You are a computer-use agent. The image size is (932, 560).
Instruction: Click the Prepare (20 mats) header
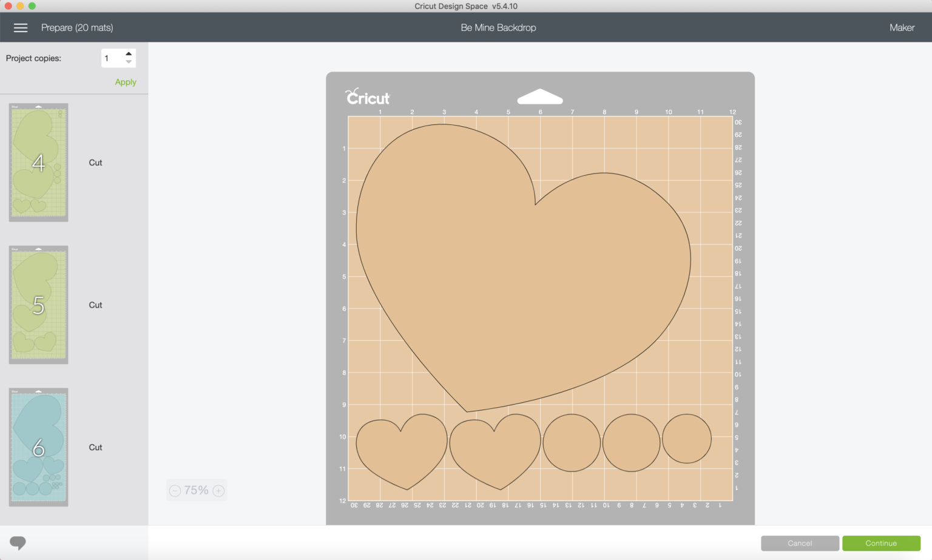[x=77, y=27]
